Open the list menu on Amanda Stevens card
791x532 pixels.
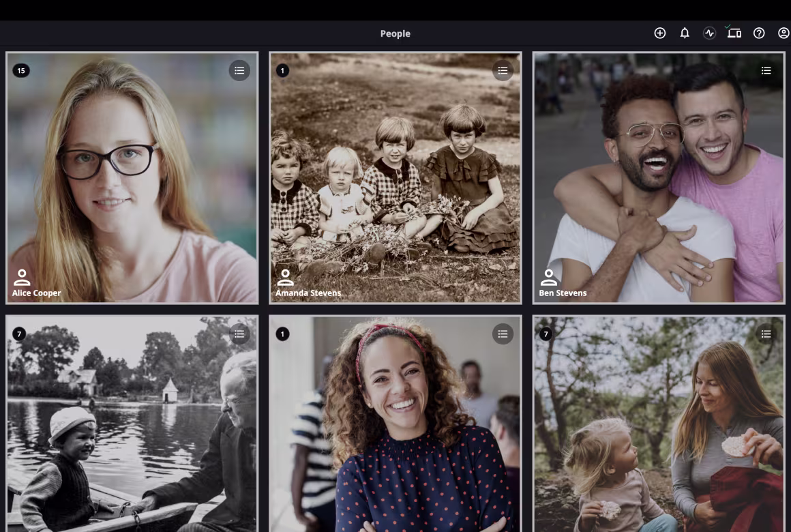pos(503,70)
